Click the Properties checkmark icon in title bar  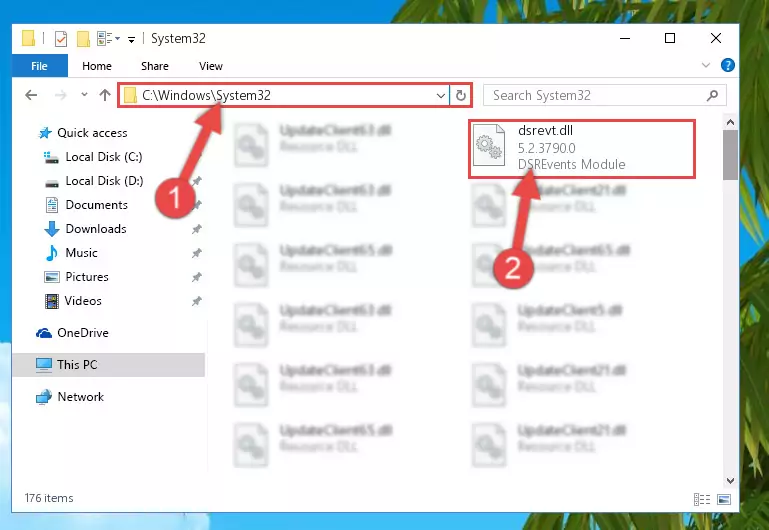[61, 38]
